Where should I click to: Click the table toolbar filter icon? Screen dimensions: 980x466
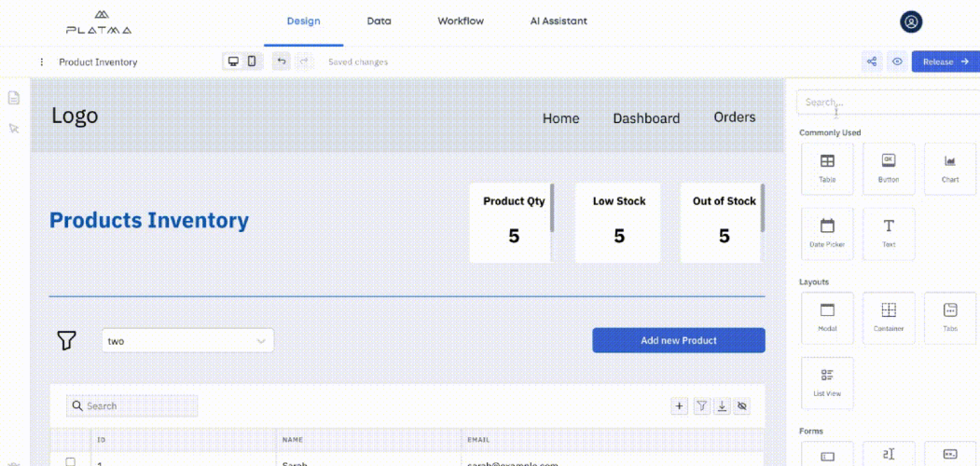(x=702, y=406)
